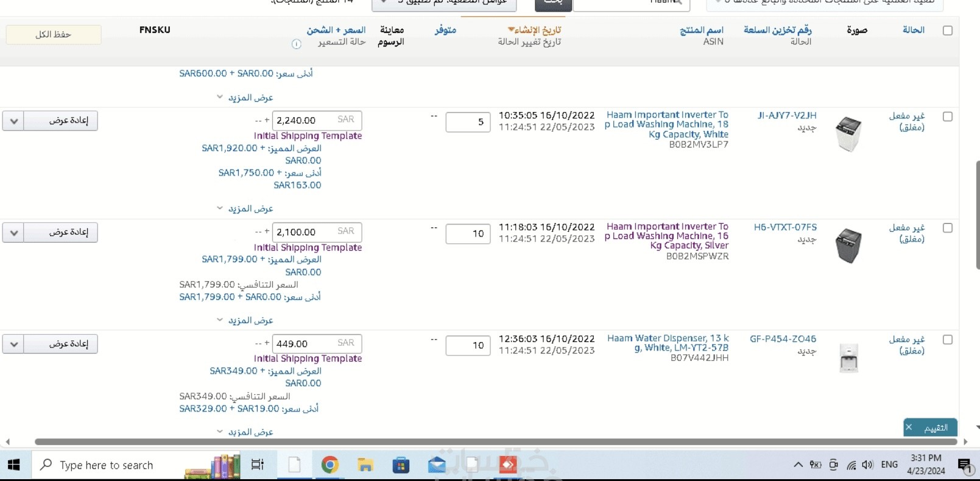Click the lowest price SAR329.00 + SAR19.00 link
The width and height of the screenshot is (980, 481).
(x=249, y=408)
